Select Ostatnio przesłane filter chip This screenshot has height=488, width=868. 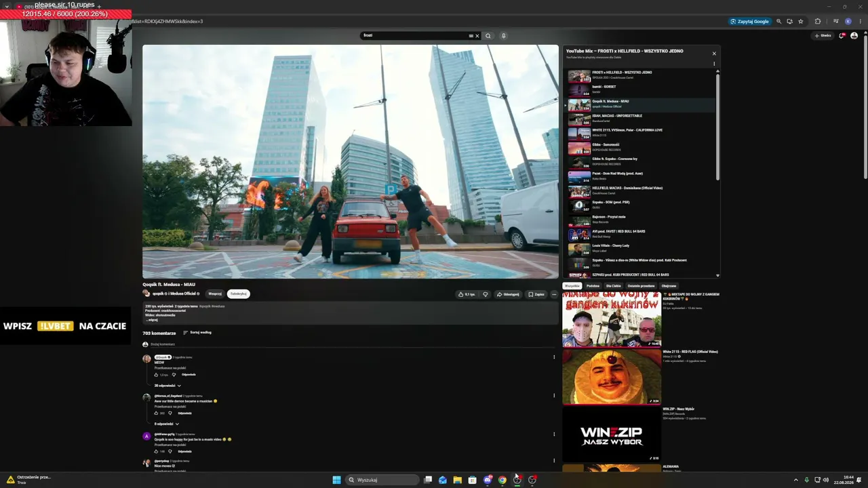coord(642,286)
